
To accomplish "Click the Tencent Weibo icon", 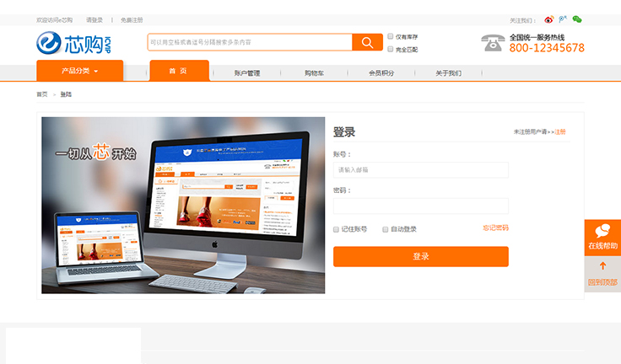I will pyautogui.click(x=563, y=19).
